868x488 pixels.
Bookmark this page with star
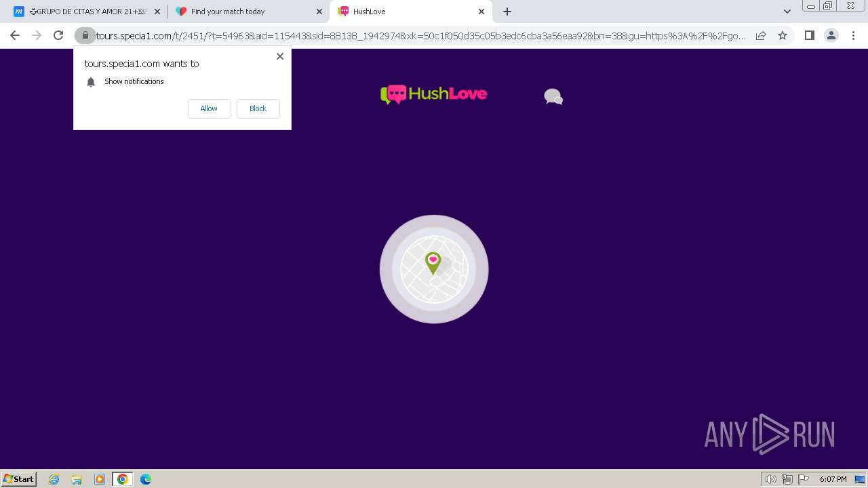point(783,35)
